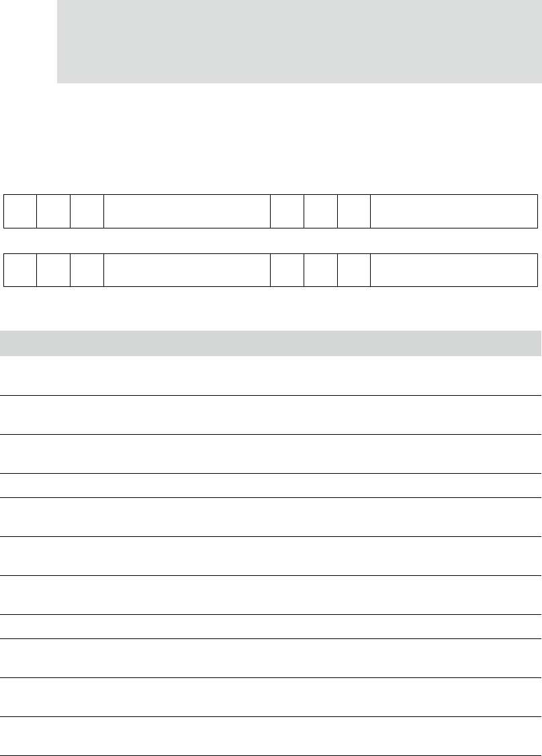The height and width of the screenshot is (756, 542).
Task: Click the seventh cell of the upper row
Action: pos(354,211)
